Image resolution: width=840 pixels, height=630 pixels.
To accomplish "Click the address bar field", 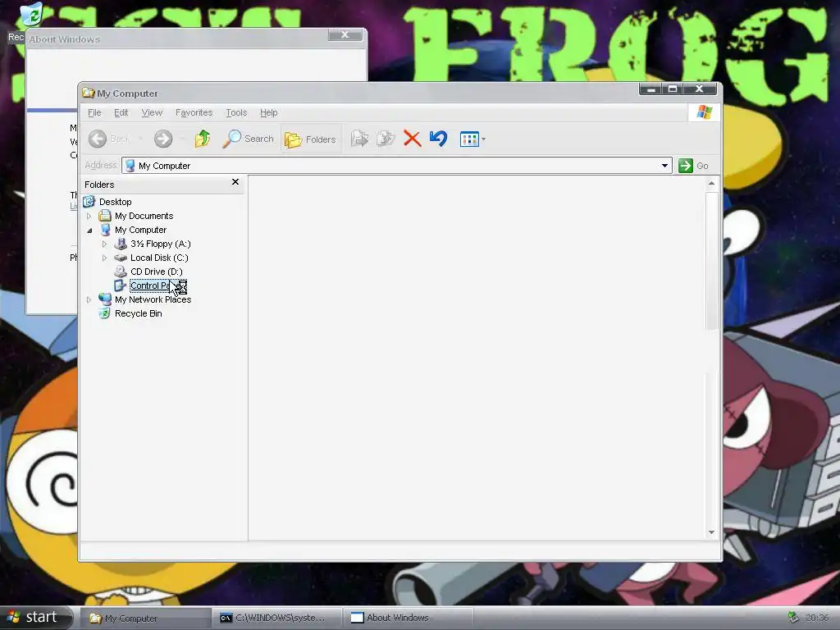I will tap(396, 166).
